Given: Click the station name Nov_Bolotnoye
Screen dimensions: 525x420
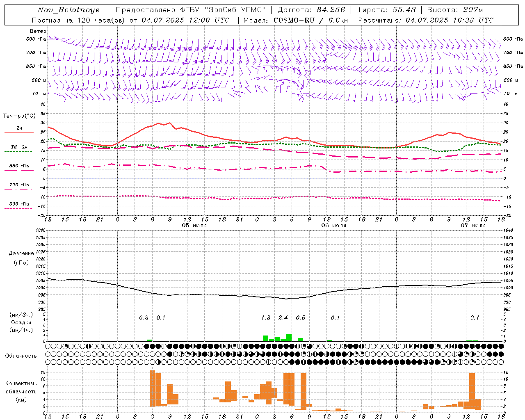Looking at the screenshot, I should click(68, 10).
